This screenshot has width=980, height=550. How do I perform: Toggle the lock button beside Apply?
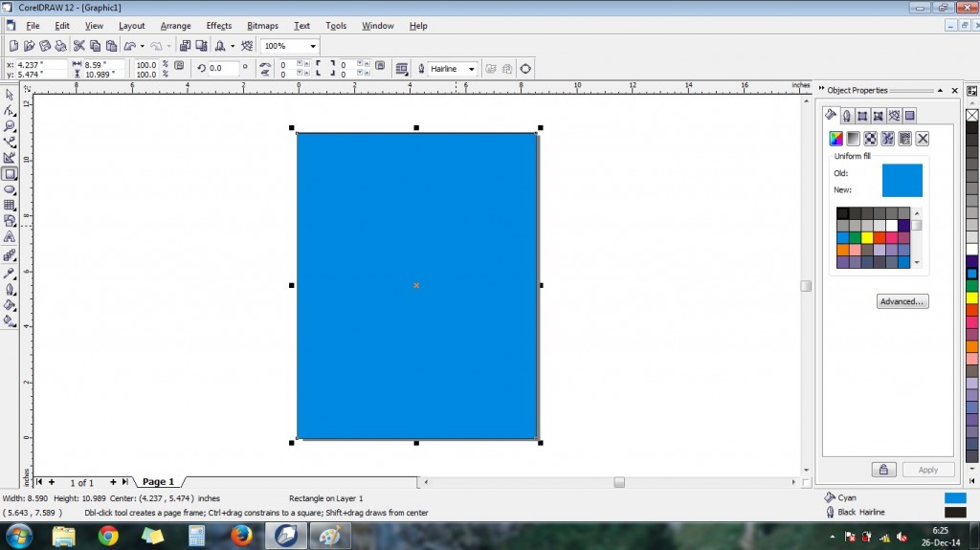pyautogui.click(x=883, y=470)
